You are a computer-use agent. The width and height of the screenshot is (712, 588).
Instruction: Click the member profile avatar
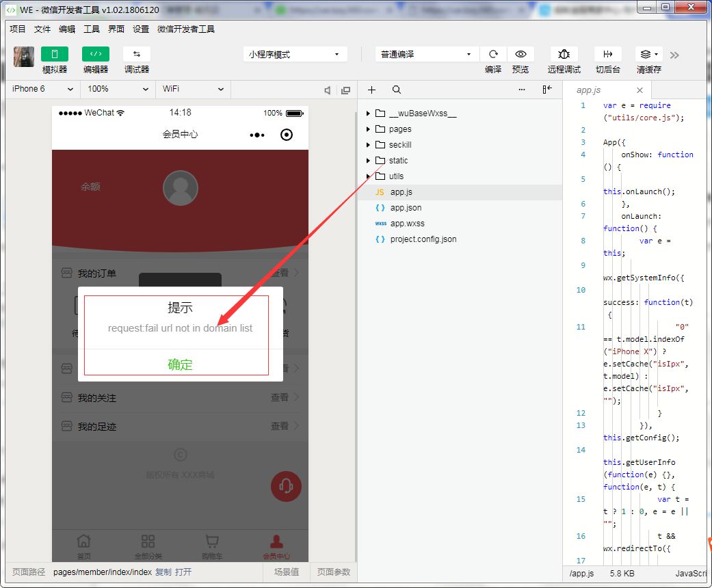coord(181,188)
